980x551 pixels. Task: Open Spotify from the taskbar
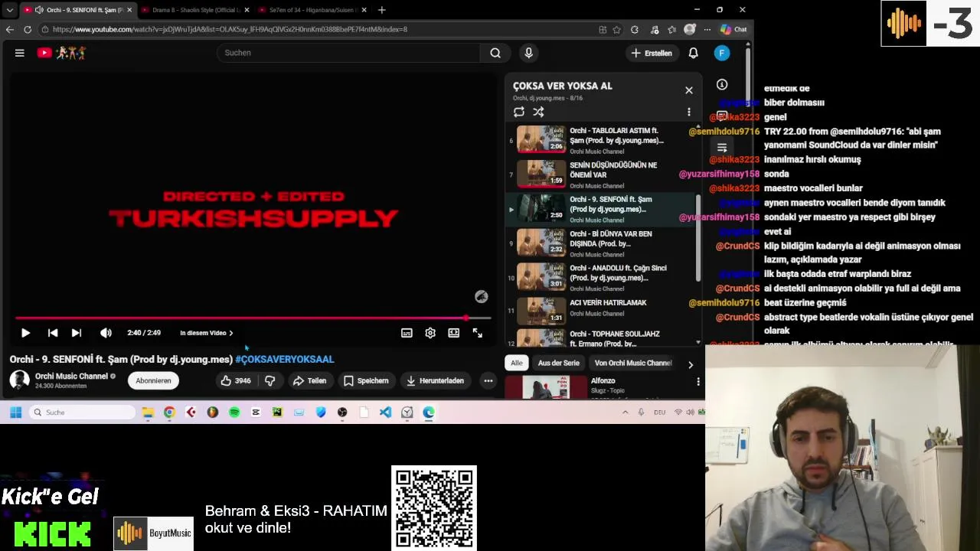click(x=234, y=412)
